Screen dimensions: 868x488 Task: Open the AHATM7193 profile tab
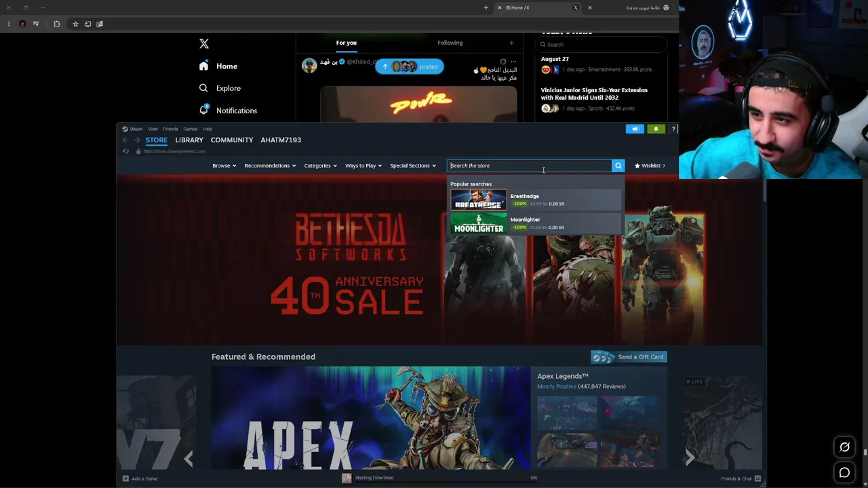pos(281,140)
